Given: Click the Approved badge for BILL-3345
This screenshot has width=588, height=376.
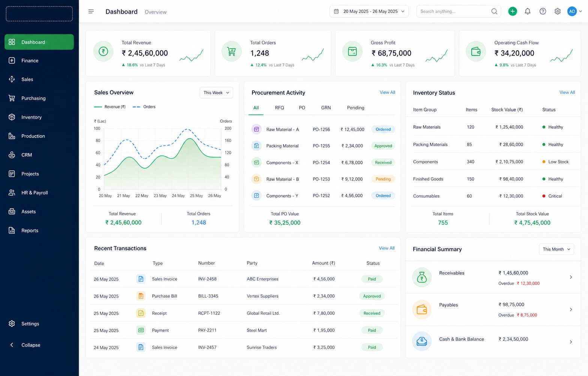Looking at the screenshot, I should tap(372, 296).
